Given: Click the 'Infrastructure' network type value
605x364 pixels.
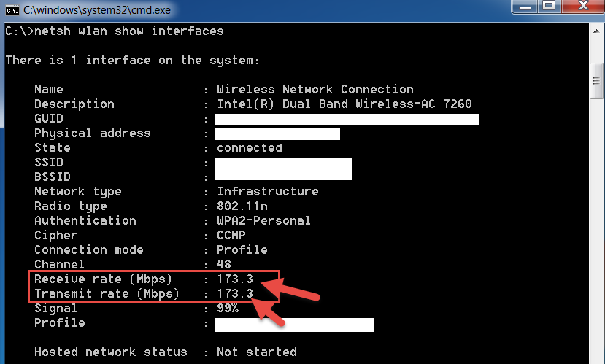Looking at the screenshot, I should (x=267, y=192).
